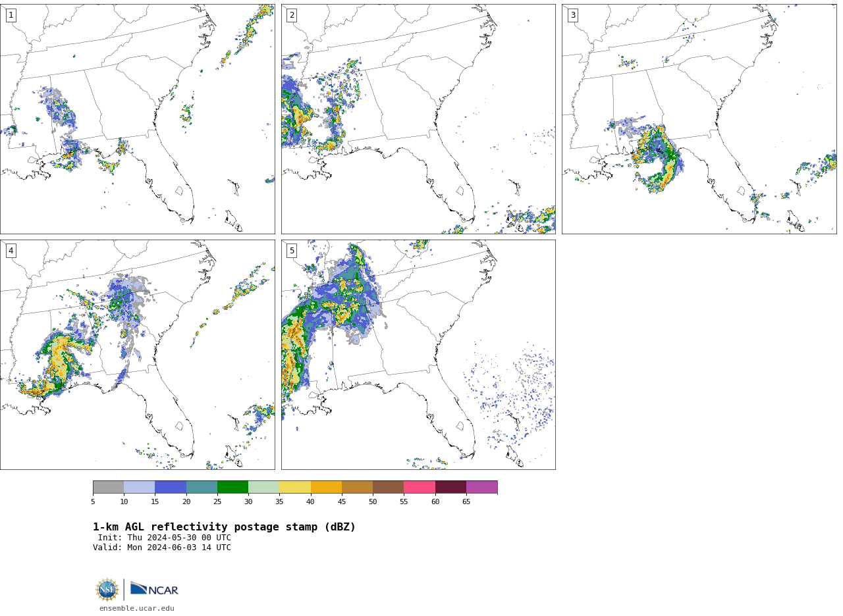Pick the tan 45-50 dBZ swatch
843x616 pixels.
357,487
